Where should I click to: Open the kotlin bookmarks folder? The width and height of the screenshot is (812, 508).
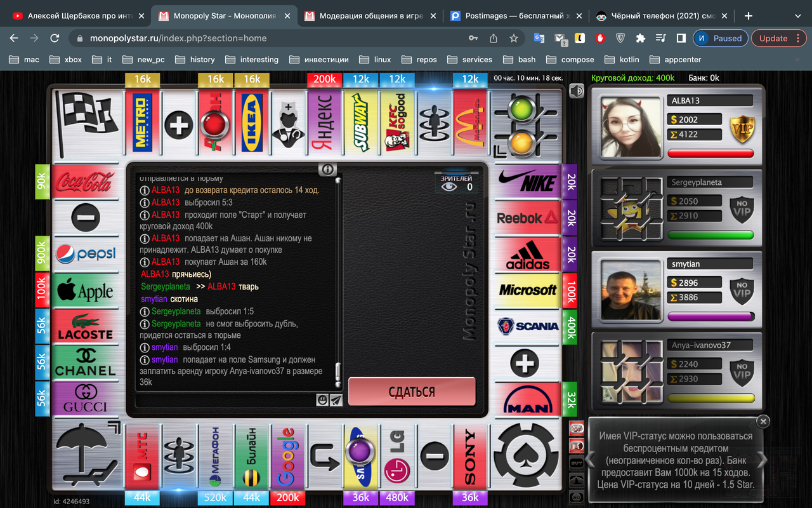coord(622,59)
